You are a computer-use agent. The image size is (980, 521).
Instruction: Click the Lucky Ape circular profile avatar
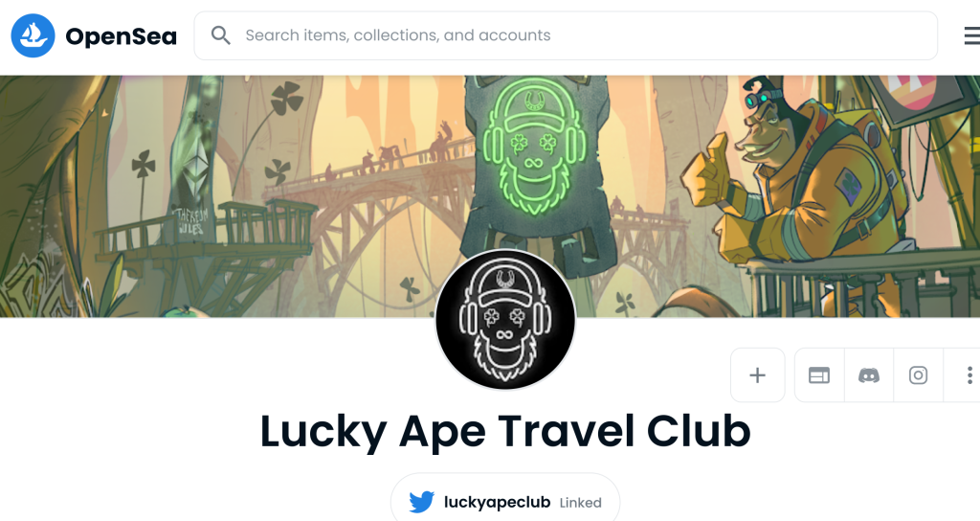pos(505,319)
